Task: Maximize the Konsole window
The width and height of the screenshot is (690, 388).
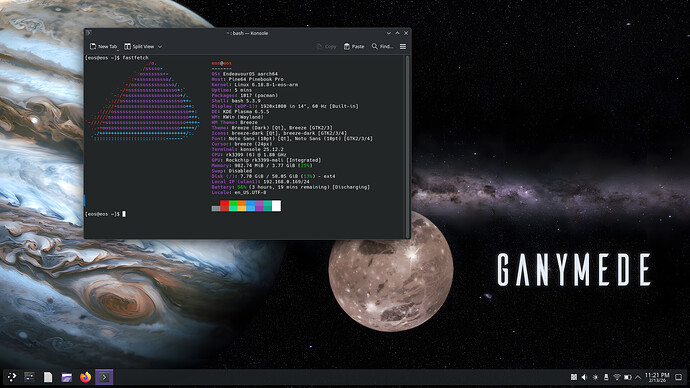Action: click(x=397, y=33)
